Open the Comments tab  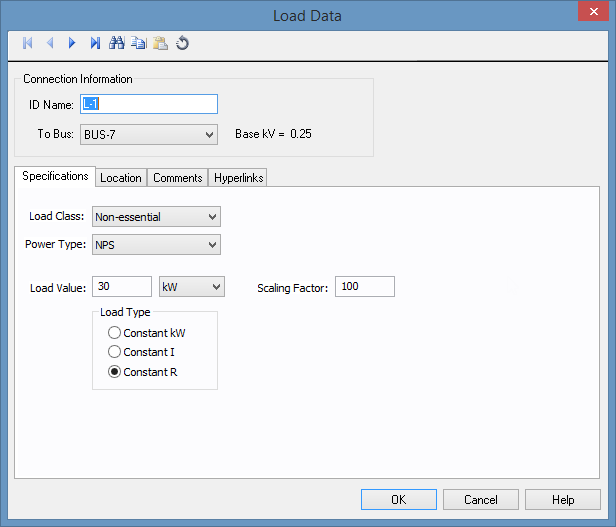[178, 178]
